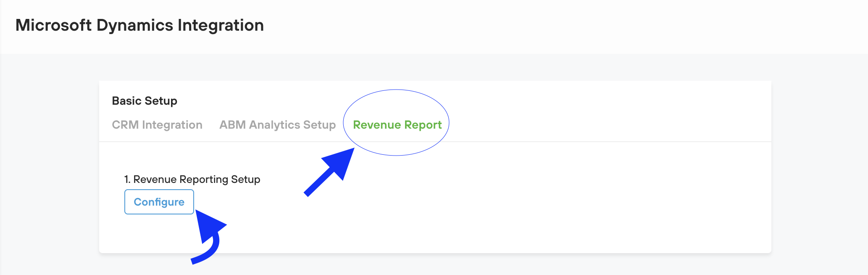Click the 'Basic Setup' heading

pyautogui.click(x=145, y=101)
